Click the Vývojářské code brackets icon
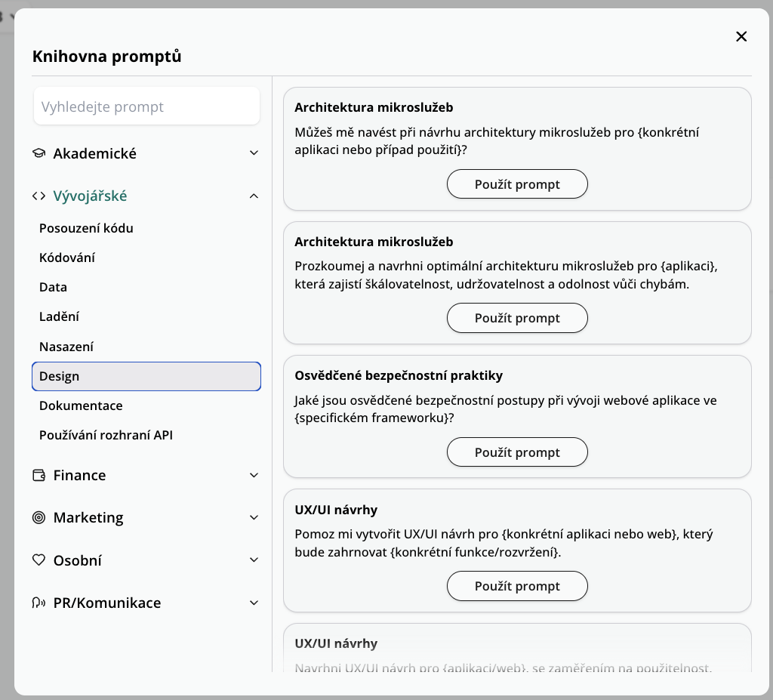 point(39,196)
